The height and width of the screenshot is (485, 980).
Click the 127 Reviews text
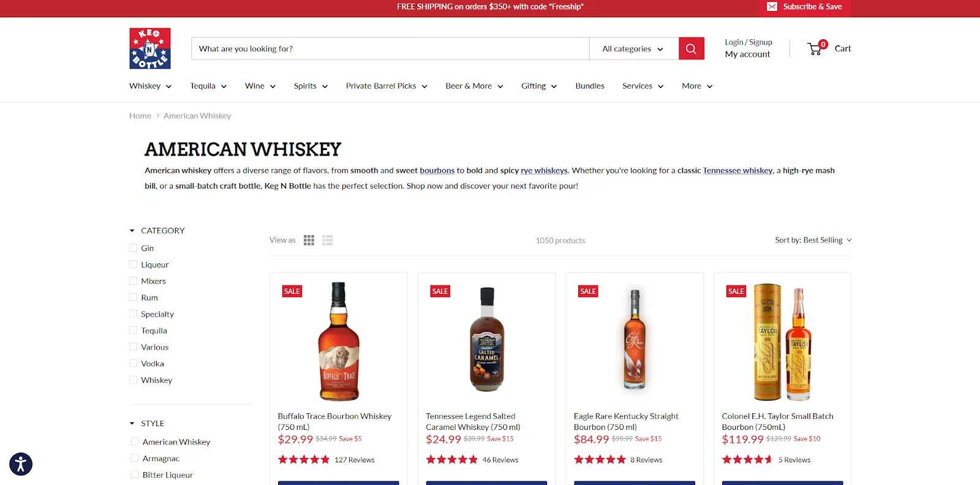pos(355,460)
